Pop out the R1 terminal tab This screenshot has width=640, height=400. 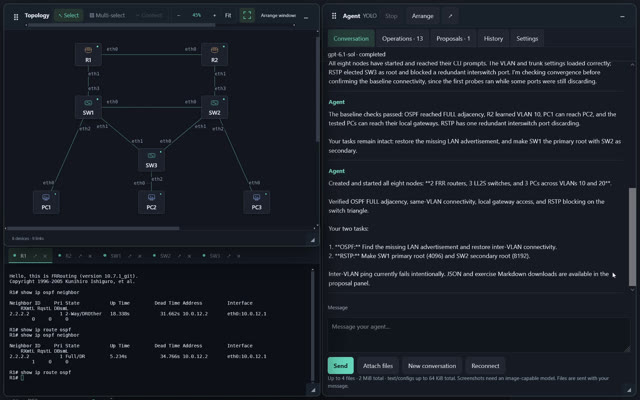click(35, 256)
